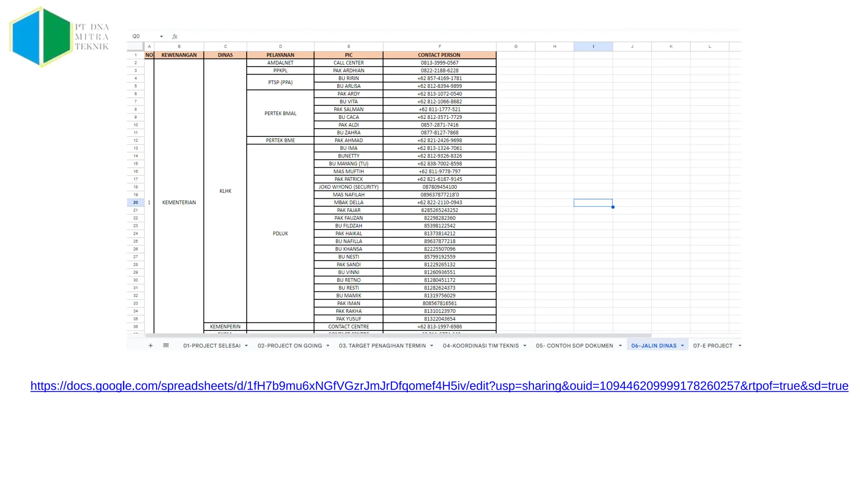Expand the name box dropdown arrow
Viewport: 868px width, 488px height.
(x=161, y=36)
